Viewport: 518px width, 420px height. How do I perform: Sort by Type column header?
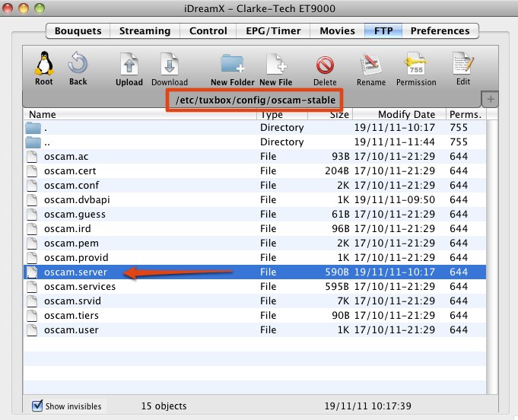click(x=282, y=114)
